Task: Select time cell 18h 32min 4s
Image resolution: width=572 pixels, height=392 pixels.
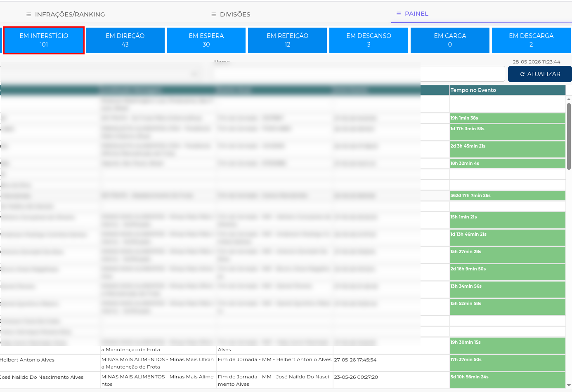Action: (x=507, y=163)
